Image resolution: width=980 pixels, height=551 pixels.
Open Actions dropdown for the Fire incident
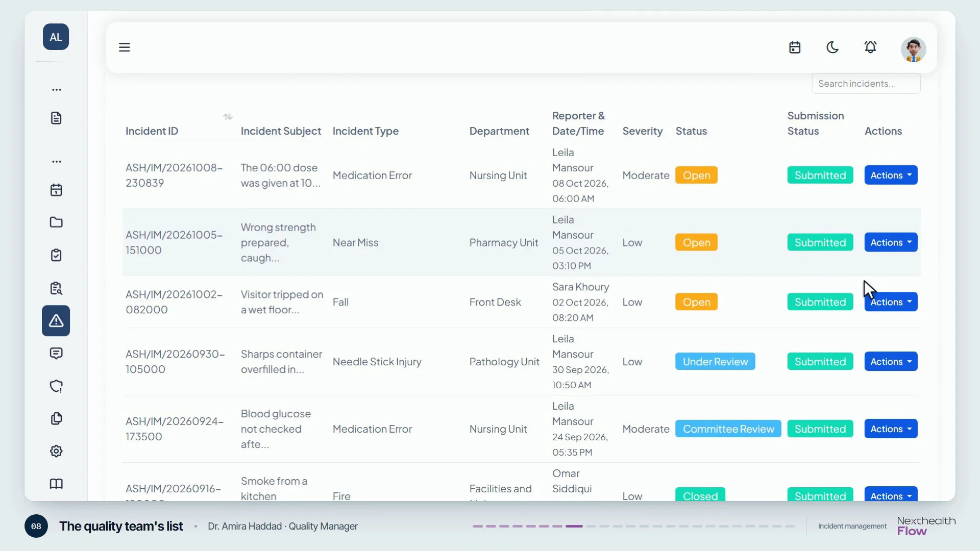click(x=891, y=495)
